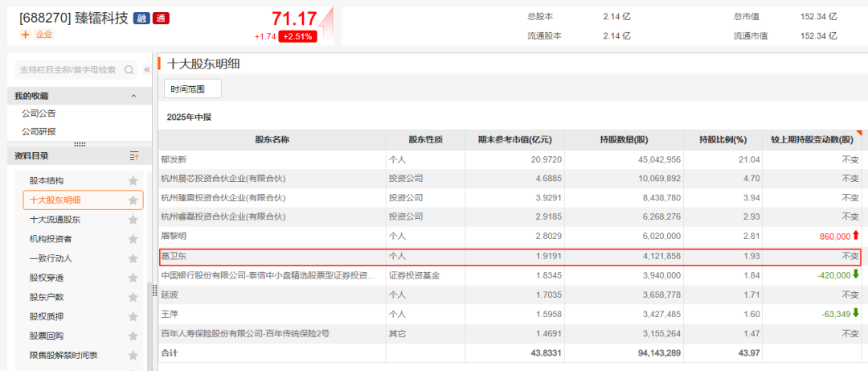Open the 时间范围 selector
The width and height of the screenshot is (868, 371).
tap(193, 89)
